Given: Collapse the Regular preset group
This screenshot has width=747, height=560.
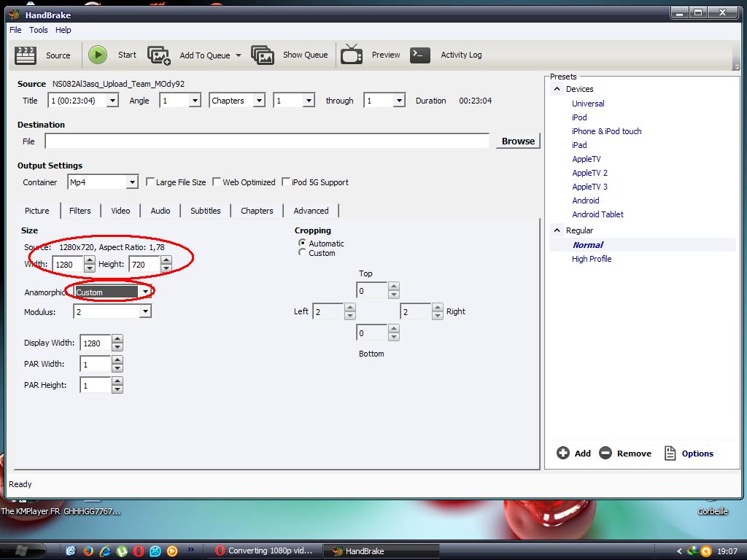Looking at the screenshot, I should click(557, 230).
